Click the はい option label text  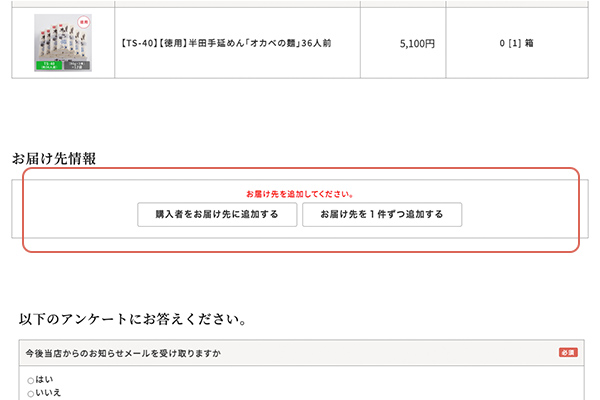click(42, 380)
